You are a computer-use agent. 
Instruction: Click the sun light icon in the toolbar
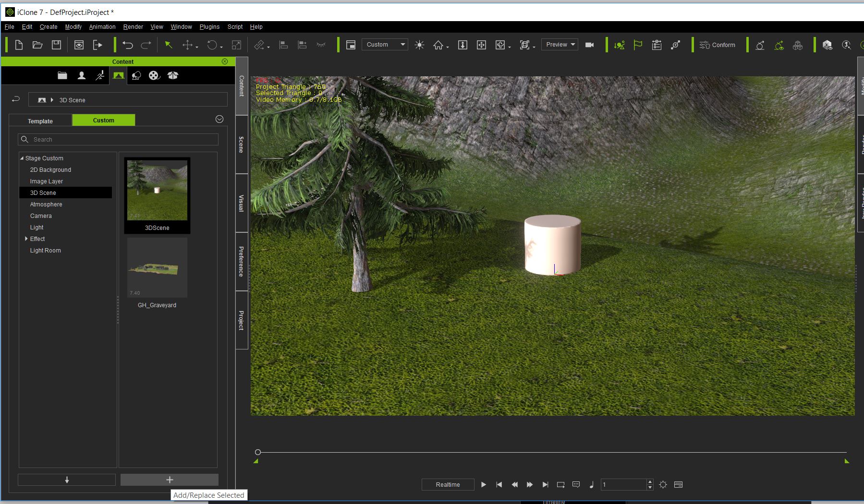pos(419,45)
